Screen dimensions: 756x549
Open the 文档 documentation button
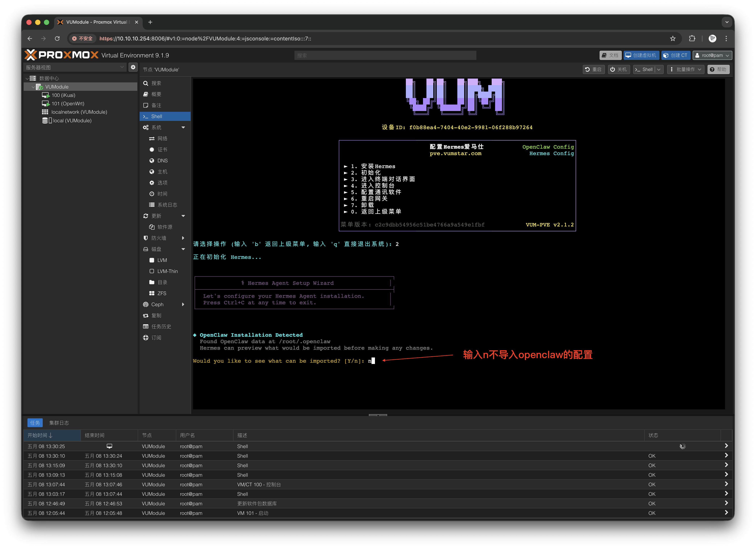coord(610,55)
